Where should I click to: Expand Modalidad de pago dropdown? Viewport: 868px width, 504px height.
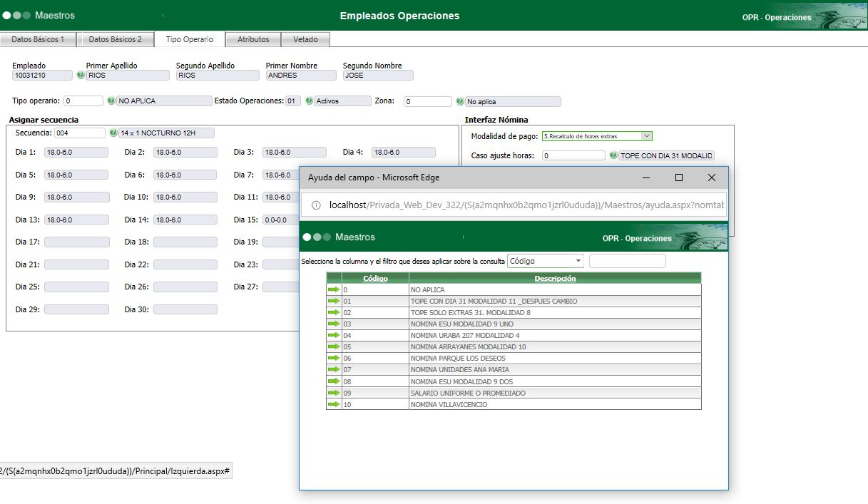[646, 136]
